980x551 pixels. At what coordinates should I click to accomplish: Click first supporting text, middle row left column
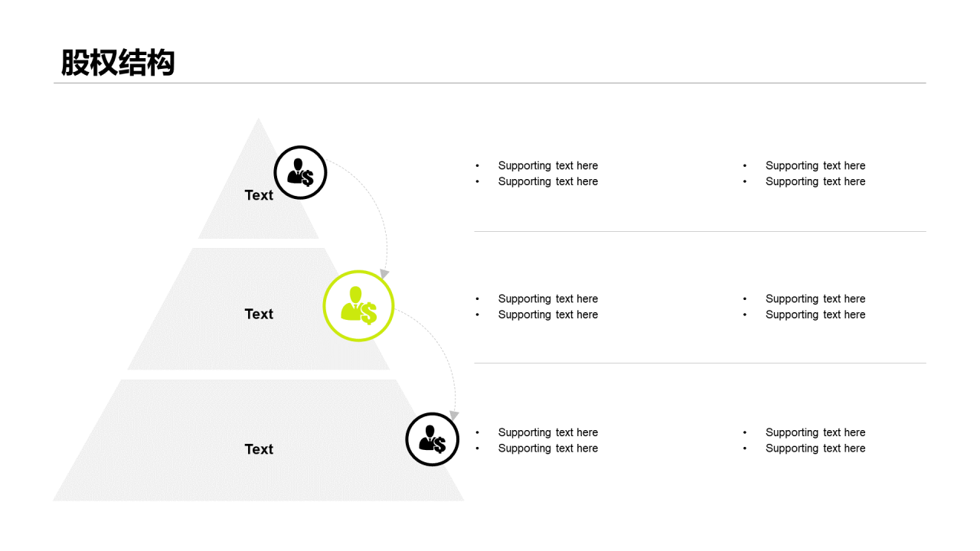click(548, 298)
